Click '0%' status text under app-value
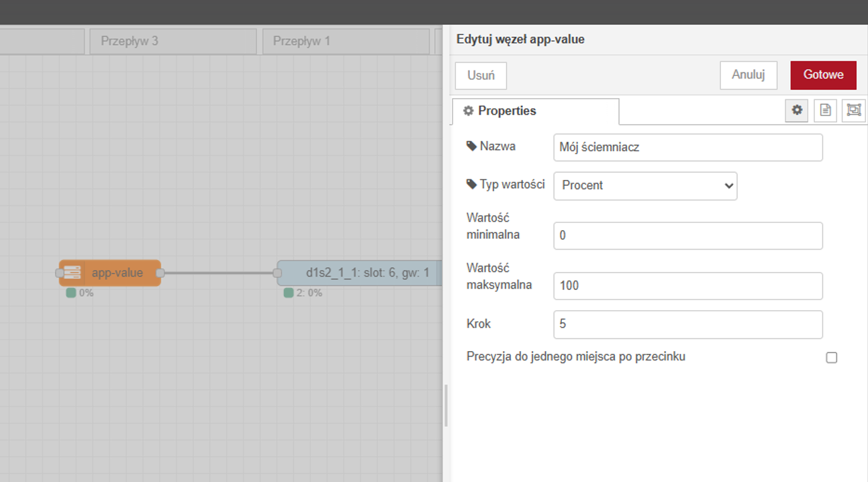This screenshot has height=482, width=868. [x=86, y=293]
